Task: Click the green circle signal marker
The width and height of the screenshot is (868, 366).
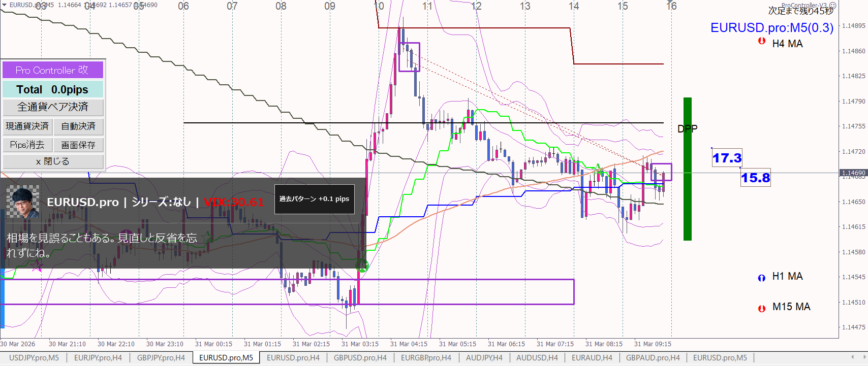Action: pyautogui.click(x=361, y=265)
